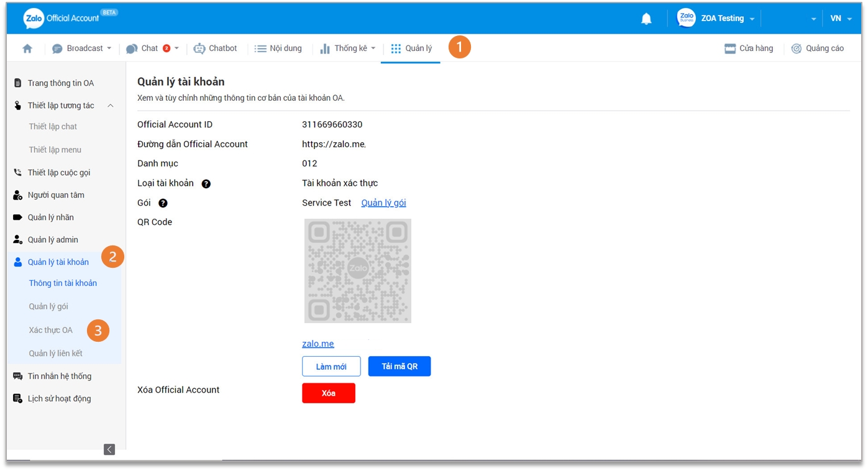Switch to Nội dung tab
Screen dimensions: 868x471
point(278,48)
